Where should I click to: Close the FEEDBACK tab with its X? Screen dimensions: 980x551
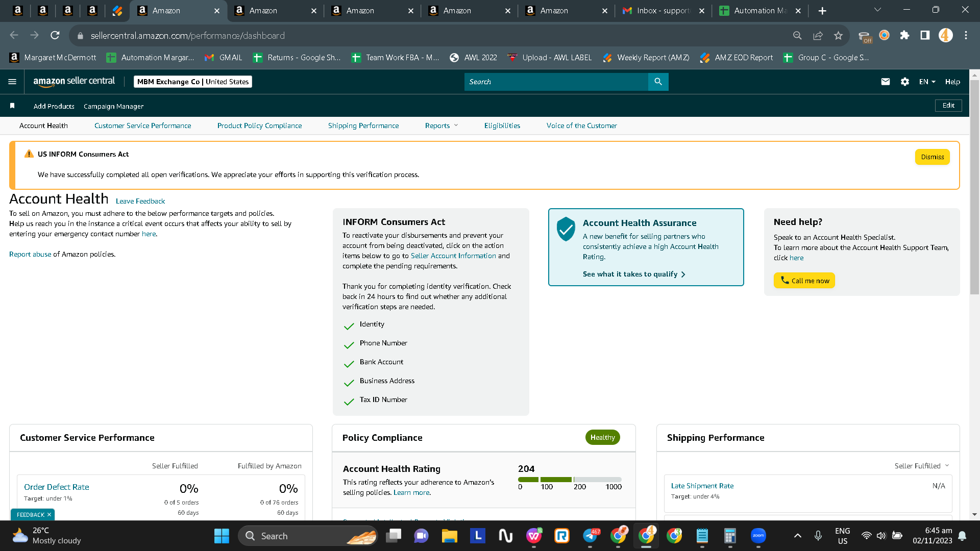click(x=49, y=515)
